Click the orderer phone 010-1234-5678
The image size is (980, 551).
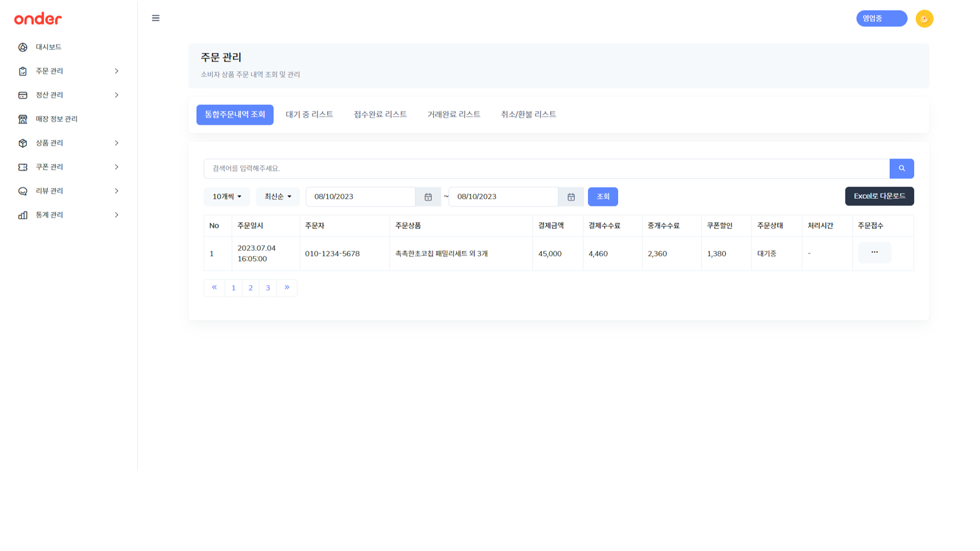pyautogui.click(x=332, y=254)
